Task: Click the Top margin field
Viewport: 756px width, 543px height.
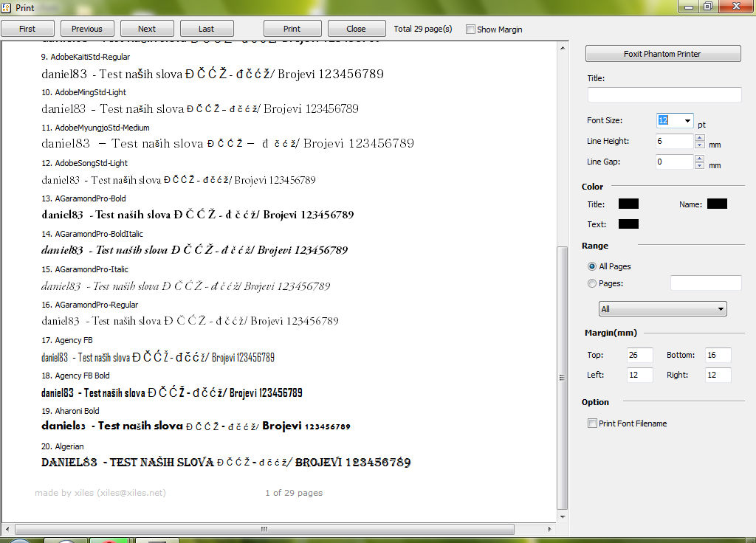Action: (640, 355)
